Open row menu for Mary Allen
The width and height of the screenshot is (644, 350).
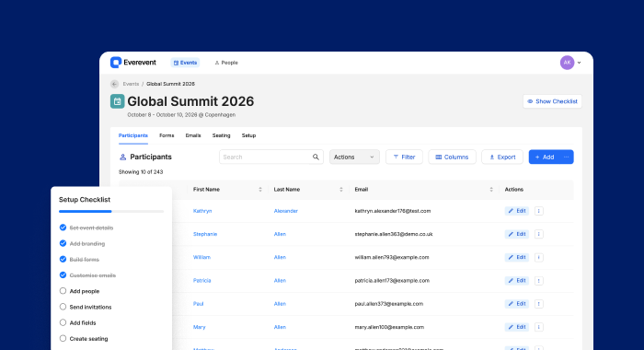(539, 327)
